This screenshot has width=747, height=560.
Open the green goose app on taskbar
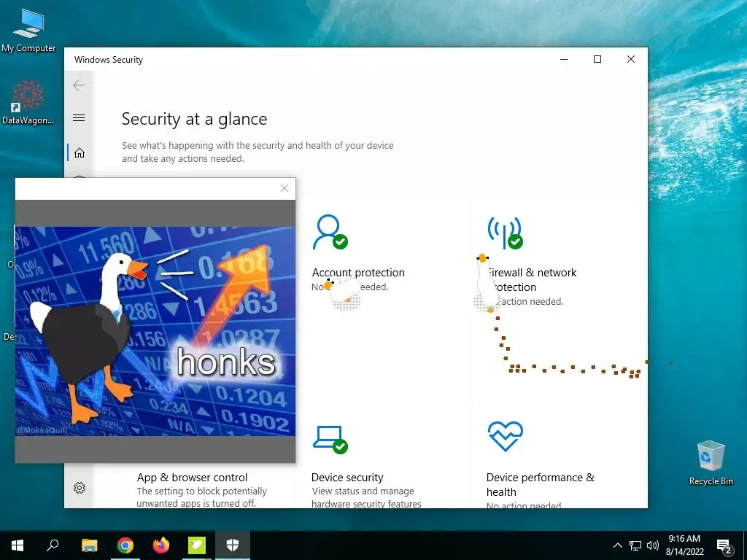pos(197,545)
